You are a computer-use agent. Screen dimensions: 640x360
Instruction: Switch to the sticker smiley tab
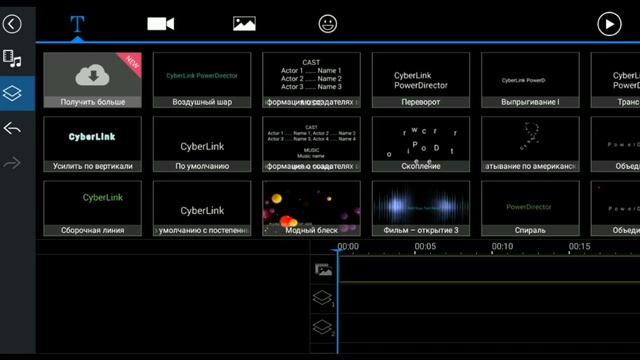[328, 24]
